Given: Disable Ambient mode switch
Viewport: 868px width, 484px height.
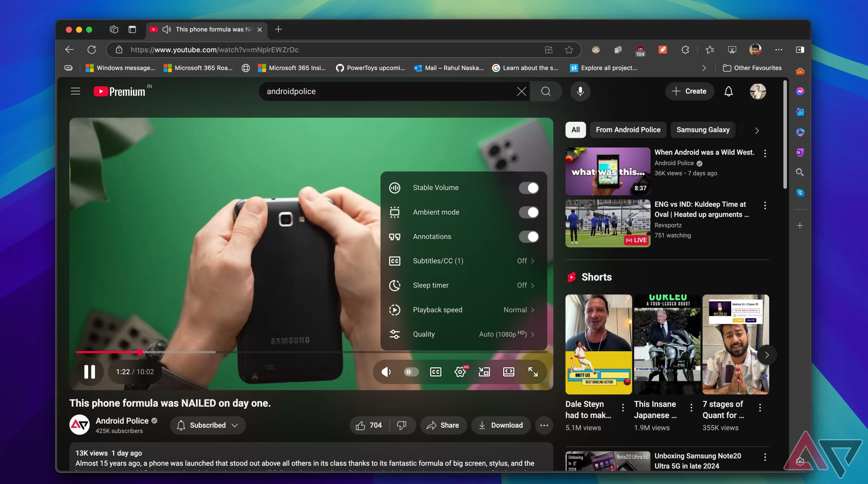Looking at the screenshot, I should coord(529,212).
